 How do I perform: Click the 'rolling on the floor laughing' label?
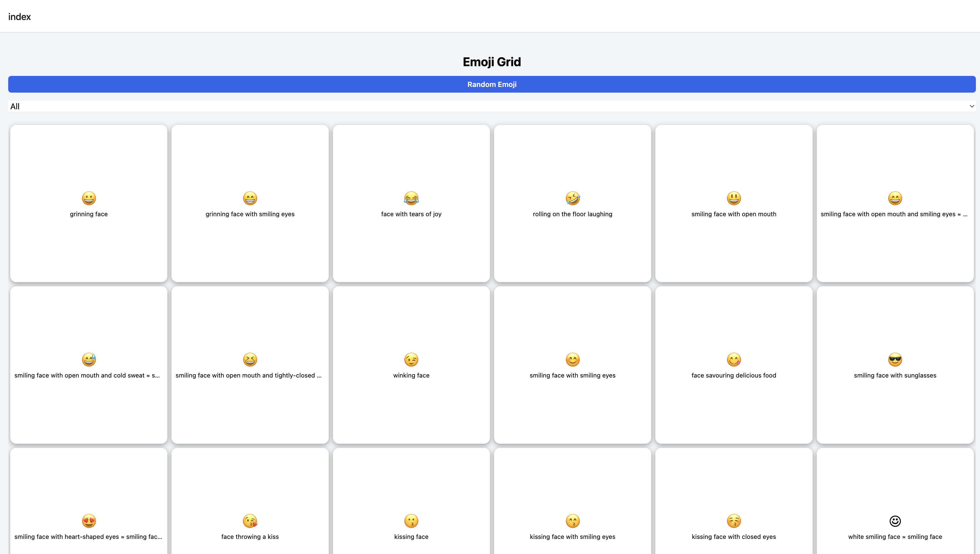pos(573,214)
